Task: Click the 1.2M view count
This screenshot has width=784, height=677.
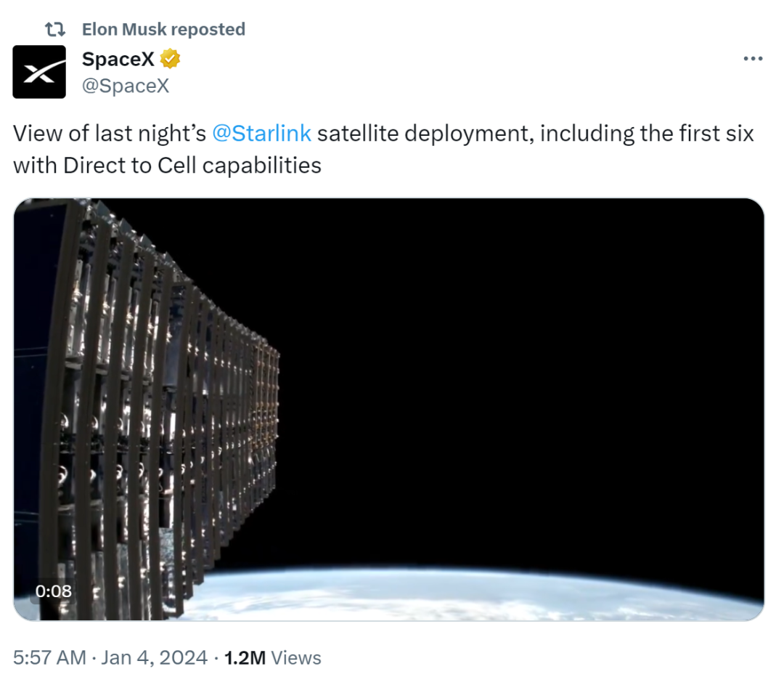Action: click(x=246, y=658)
